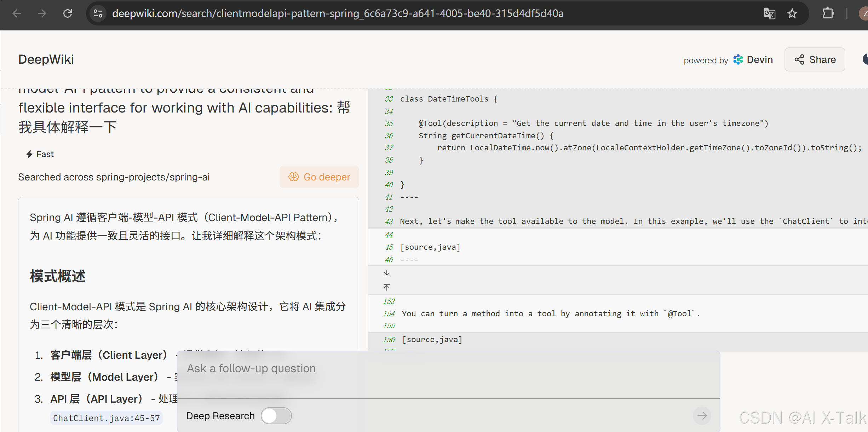The height and width of the screenshot is (432, 868).
Task: Click the browser forward arrow
Action: (42, 13)
